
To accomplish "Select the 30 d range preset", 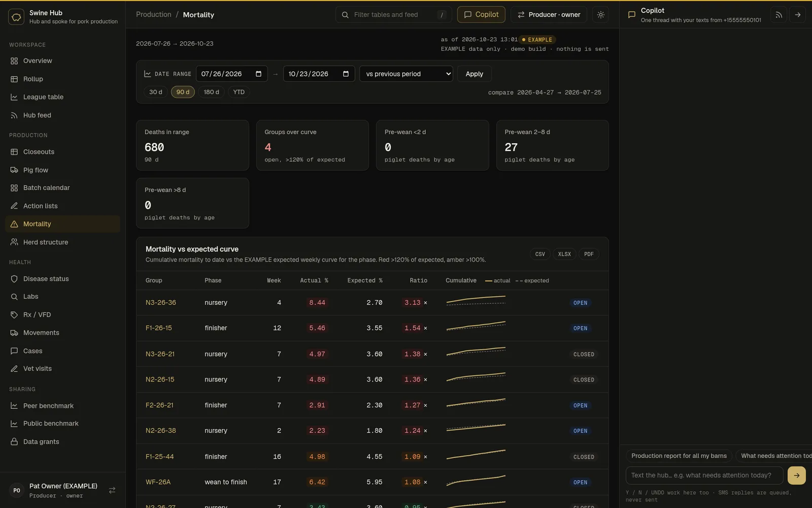I will (156, 92).
